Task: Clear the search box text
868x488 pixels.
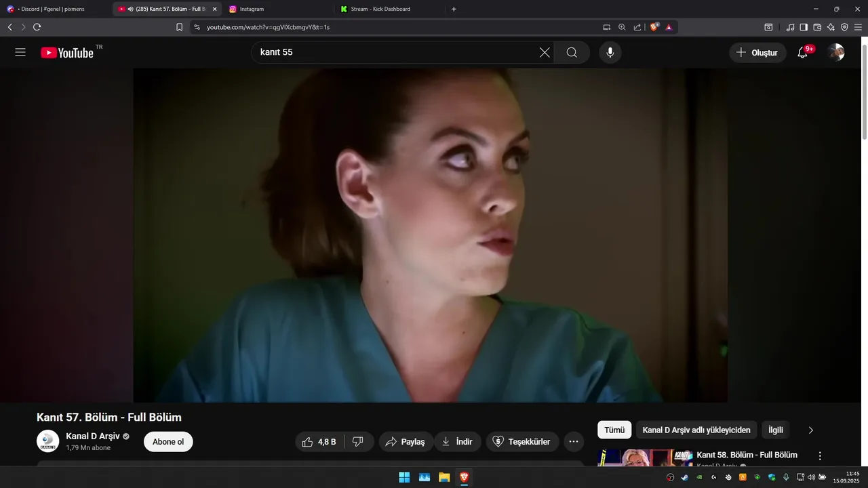Action: click(x=545, y=52)
